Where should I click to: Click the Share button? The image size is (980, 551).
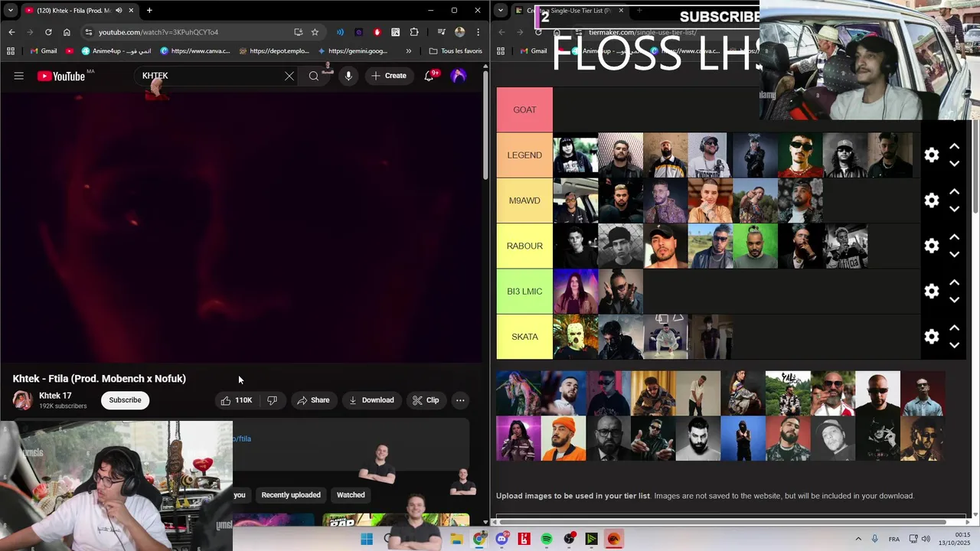pyautogui.click(x=313, y=400)
